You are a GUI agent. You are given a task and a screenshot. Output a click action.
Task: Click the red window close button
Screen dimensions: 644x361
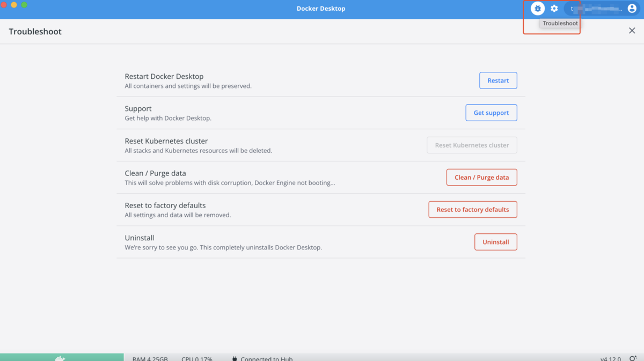(4, 5)
